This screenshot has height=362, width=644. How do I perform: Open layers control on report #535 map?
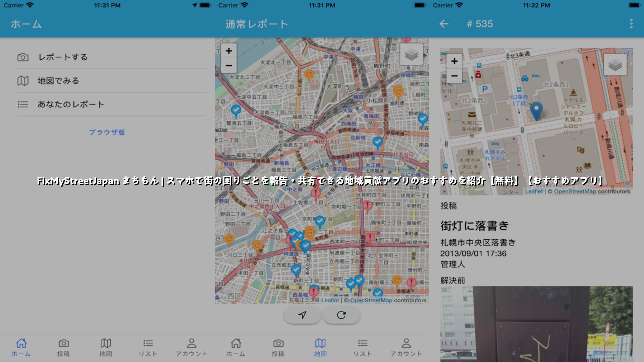(x=615, y=65)
